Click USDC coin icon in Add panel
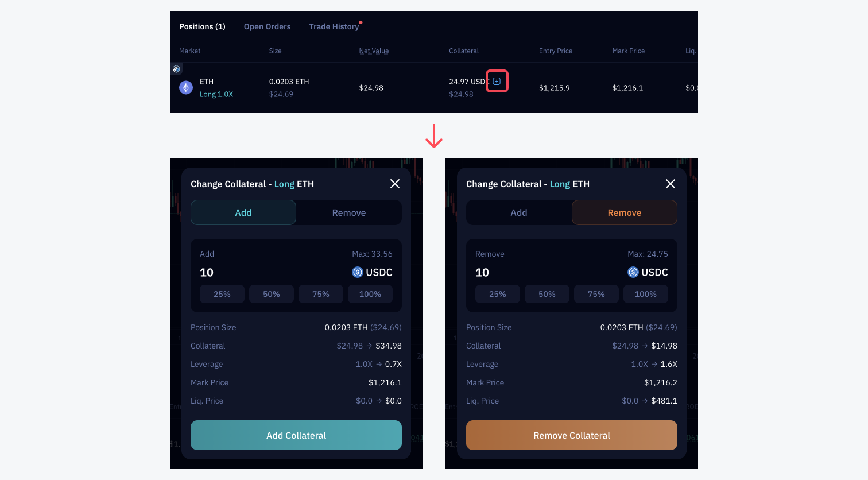The image size is (868, 480). (x=358, y=272)
